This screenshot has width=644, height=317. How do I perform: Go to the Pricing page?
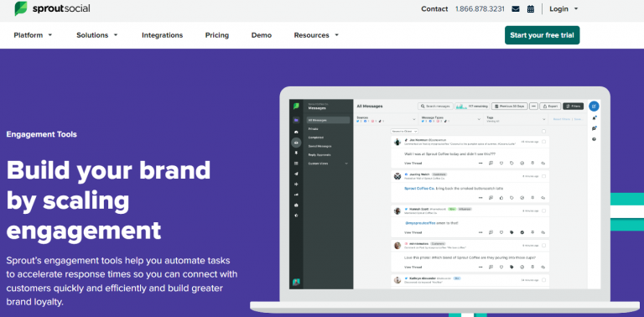[x=217, y=35]
